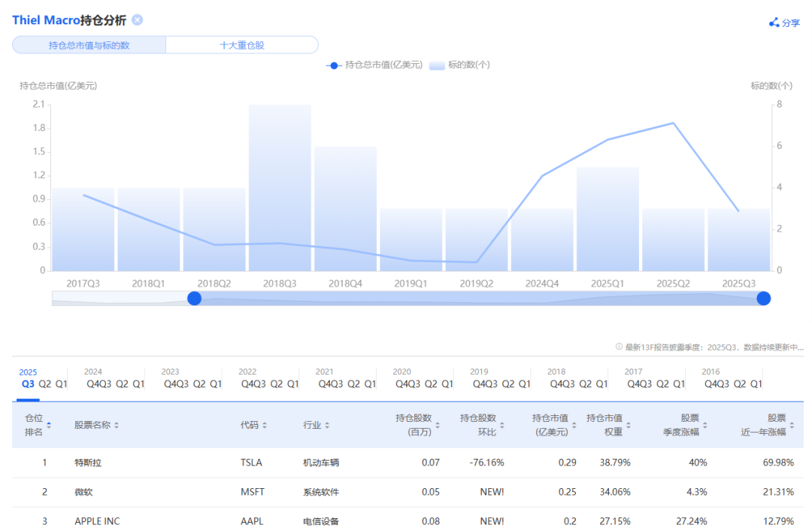The width and height of the screenshot is (812, 531).
Task: Switch to 十大重仓股 view
Action: click(241, 45)
